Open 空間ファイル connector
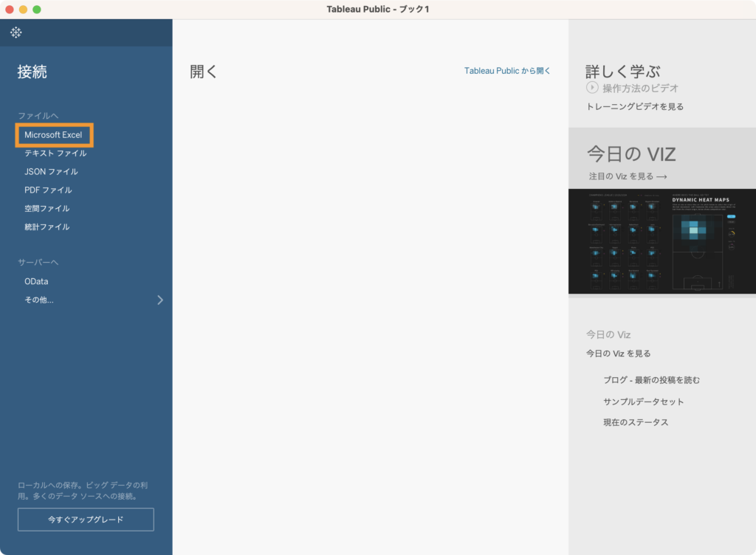 47,208
